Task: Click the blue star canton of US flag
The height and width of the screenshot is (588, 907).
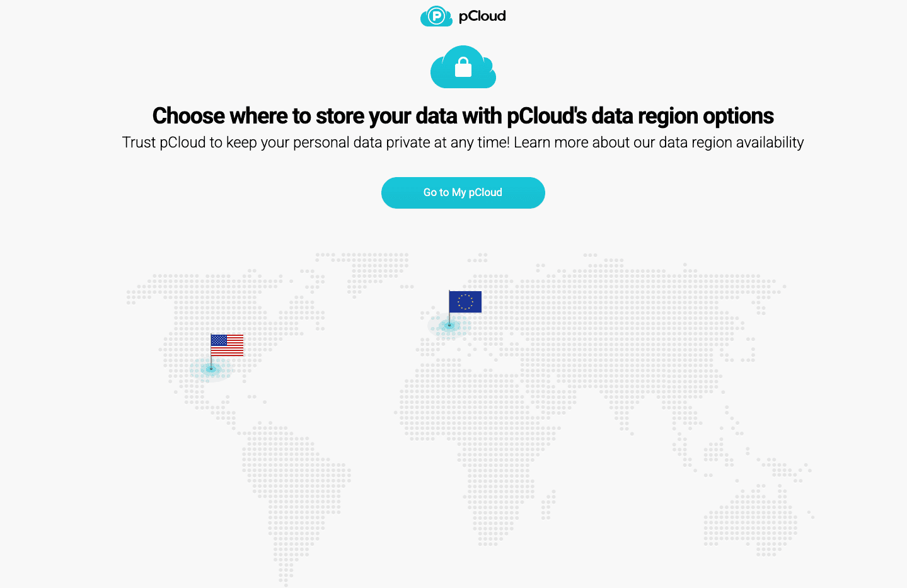Action: pos(219,340)
